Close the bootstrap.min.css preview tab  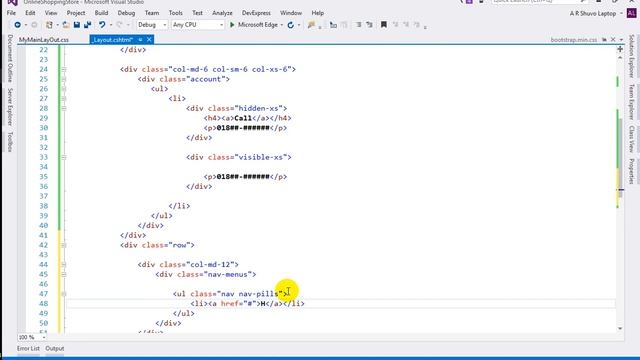coord(613,40)
